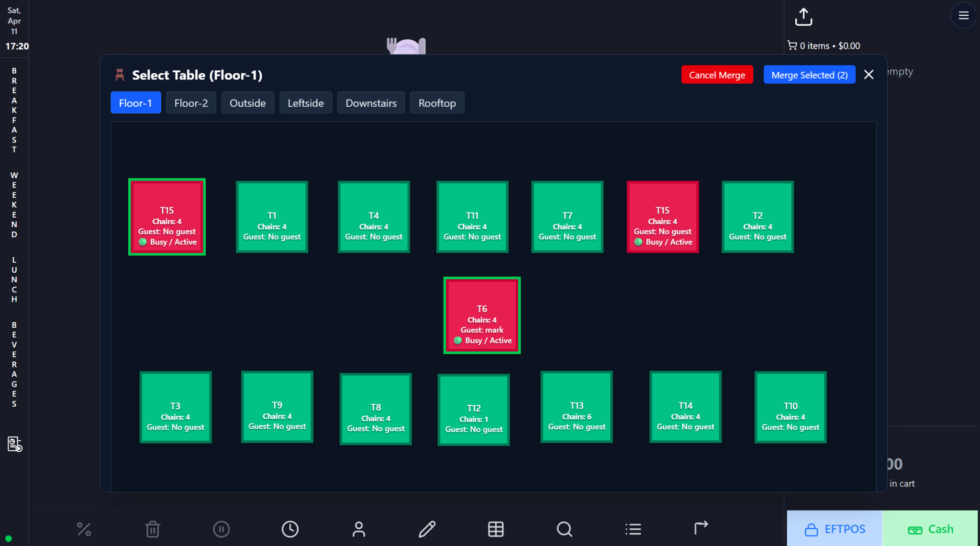Switch to the Floor-1 tab
The width and height of the screenshot is (980, 546).
(x=135, y=102)
